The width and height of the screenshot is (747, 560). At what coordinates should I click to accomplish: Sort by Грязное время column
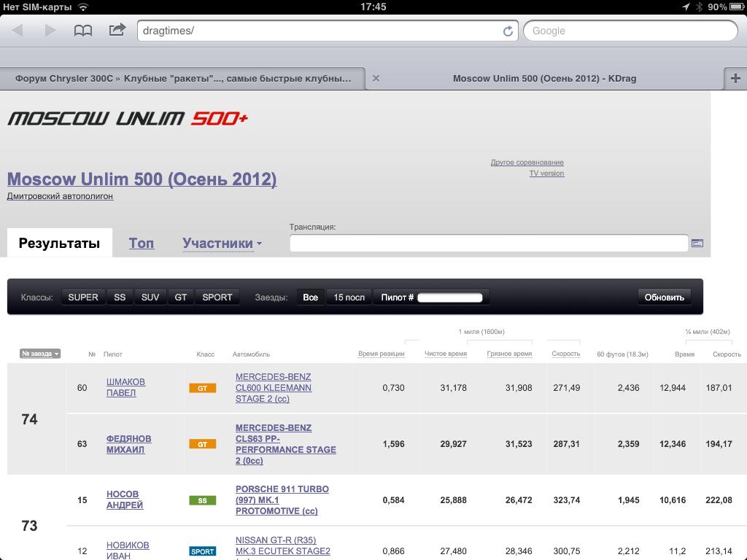coord(509,354)
